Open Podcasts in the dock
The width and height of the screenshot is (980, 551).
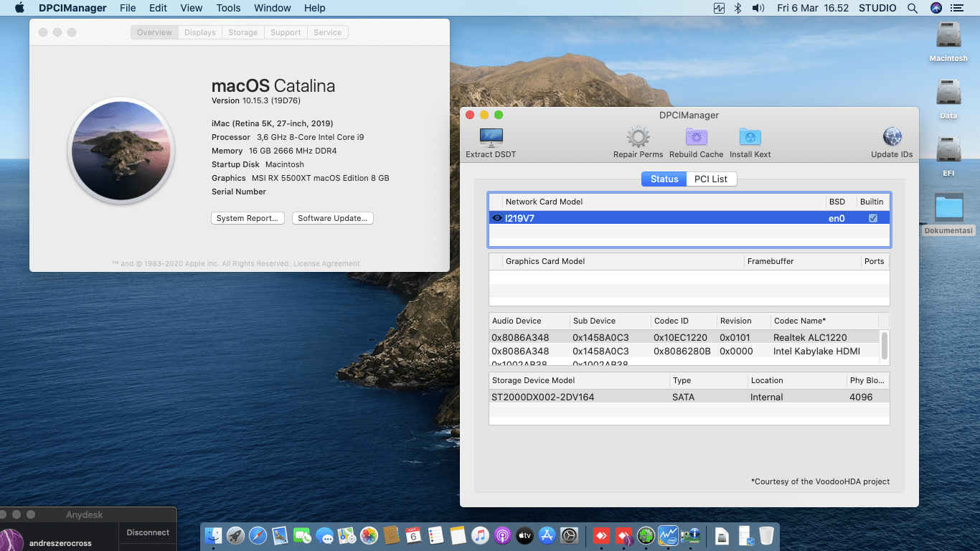point(502,535)
